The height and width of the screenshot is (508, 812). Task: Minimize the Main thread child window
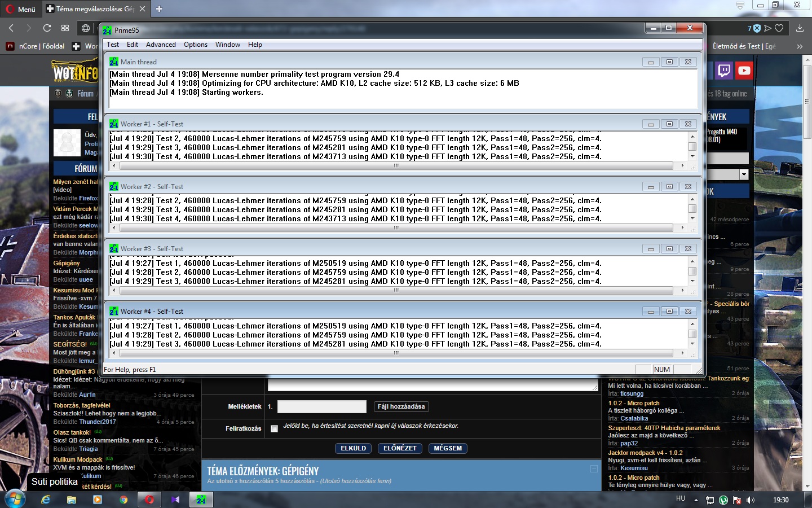tap(651, 62)
